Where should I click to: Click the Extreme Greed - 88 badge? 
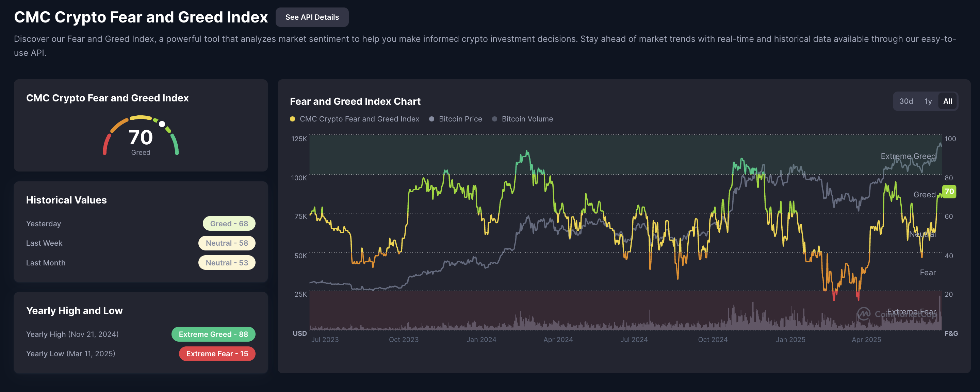(213, 334)
